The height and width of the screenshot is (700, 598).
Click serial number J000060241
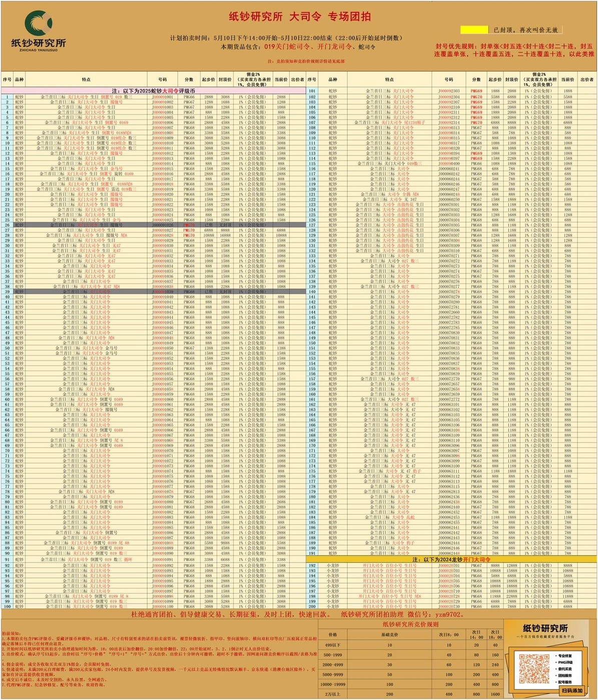[x=449, y=168]
